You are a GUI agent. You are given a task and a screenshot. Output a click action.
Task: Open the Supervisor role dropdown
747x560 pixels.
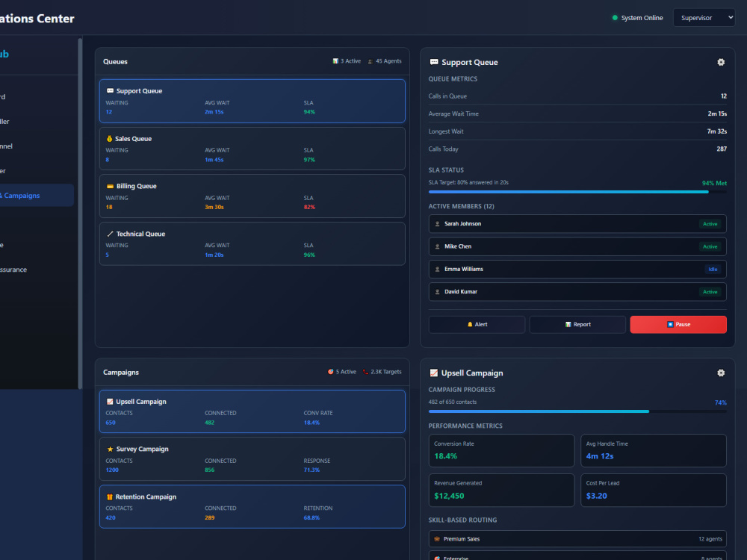pos(704,18)
